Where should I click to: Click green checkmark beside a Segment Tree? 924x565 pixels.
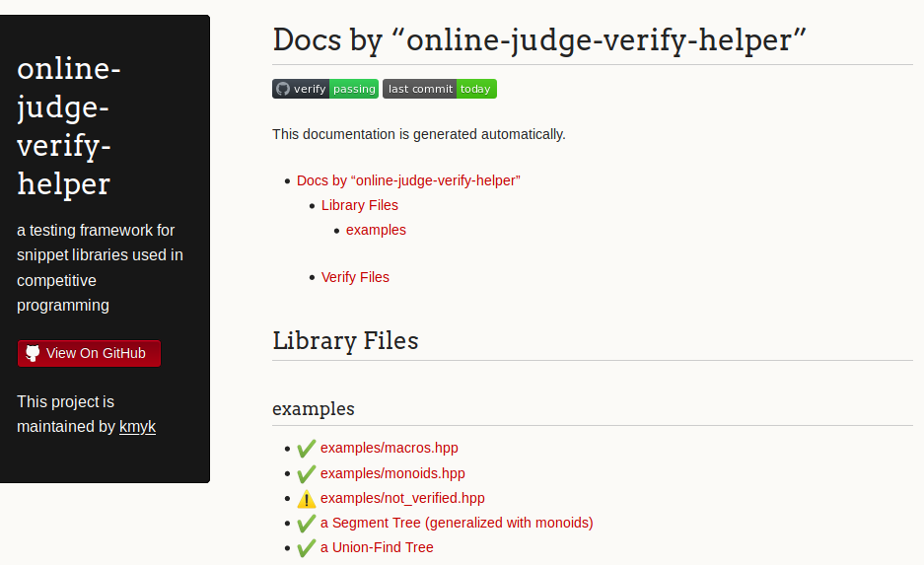coord(306,524)
